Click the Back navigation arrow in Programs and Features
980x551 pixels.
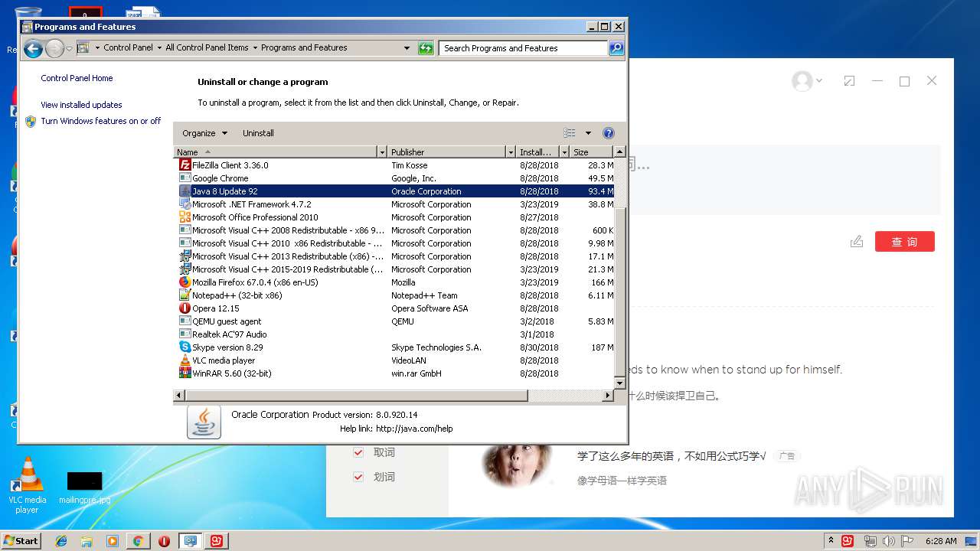32,49
